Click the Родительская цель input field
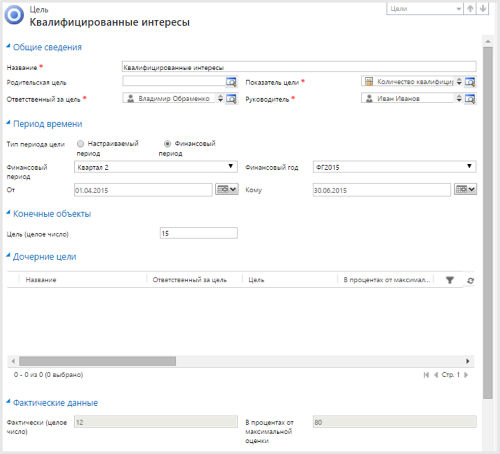 tap(174, 82)
